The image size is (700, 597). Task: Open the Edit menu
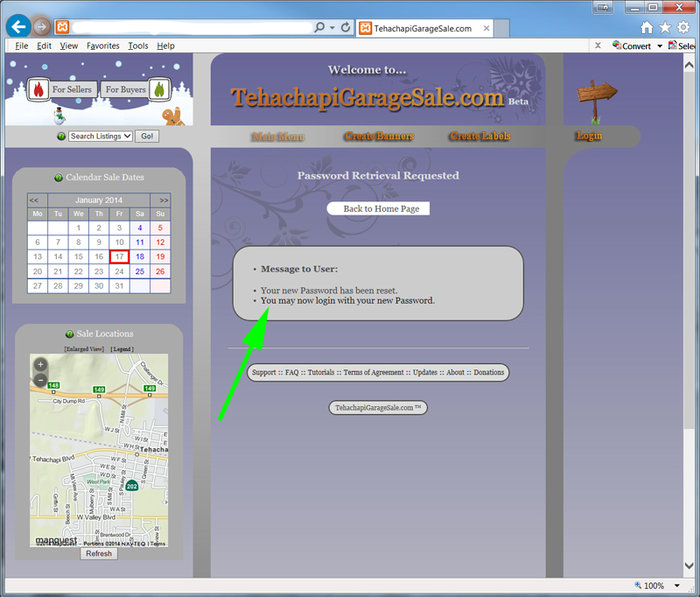tap(44, 46)
